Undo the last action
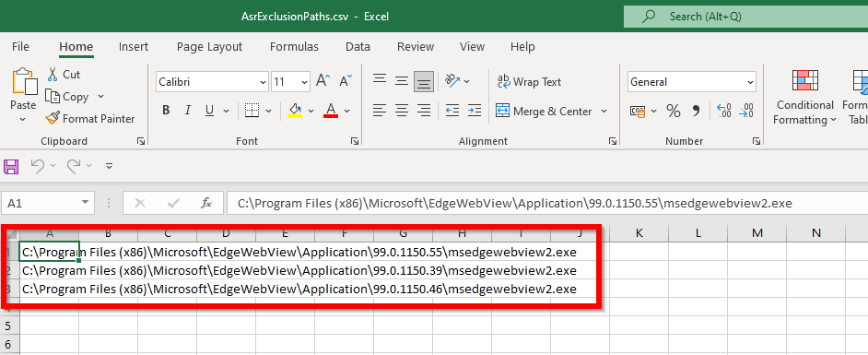The width and height of the screenshot is (868, 355). point(37,165)
